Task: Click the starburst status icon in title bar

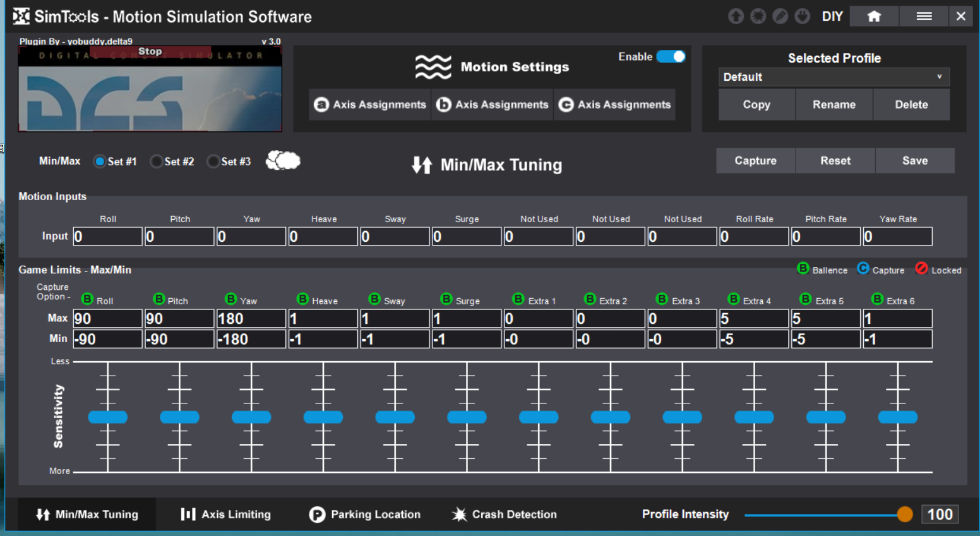Action: tap(758, 16)
